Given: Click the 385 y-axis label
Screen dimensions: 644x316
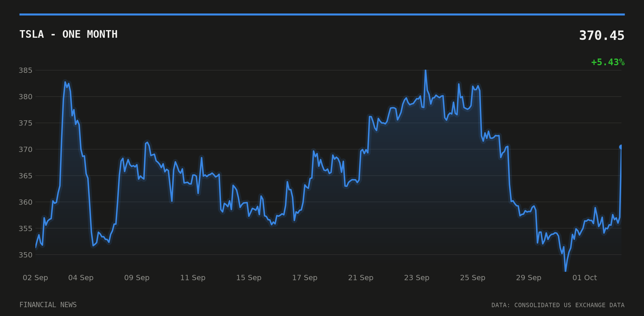Looking at the screenshot, I should [x=25, y=70].
